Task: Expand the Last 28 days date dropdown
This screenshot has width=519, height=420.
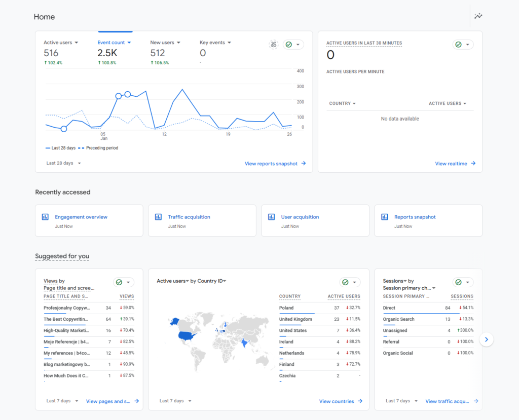Action: tap(63, 163)
